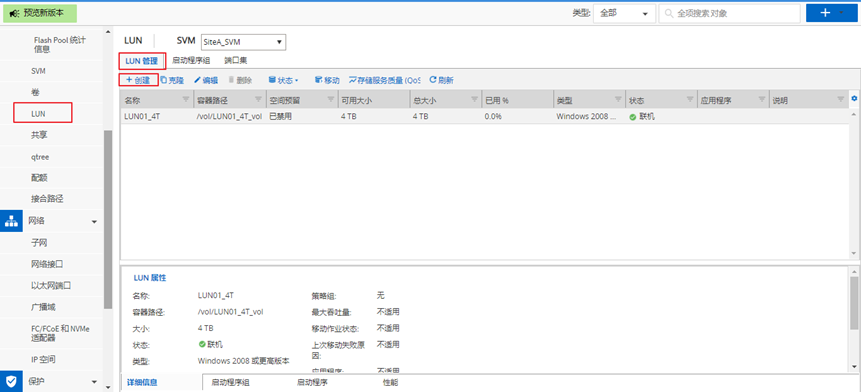
Task: Open 存储服务质量 (QoS) toolbar option
Action: point(384,80)
